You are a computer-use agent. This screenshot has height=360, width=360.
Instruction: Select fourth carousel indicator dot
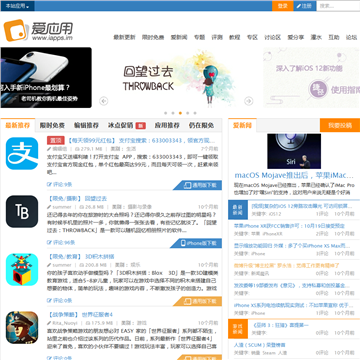[188, 113]
